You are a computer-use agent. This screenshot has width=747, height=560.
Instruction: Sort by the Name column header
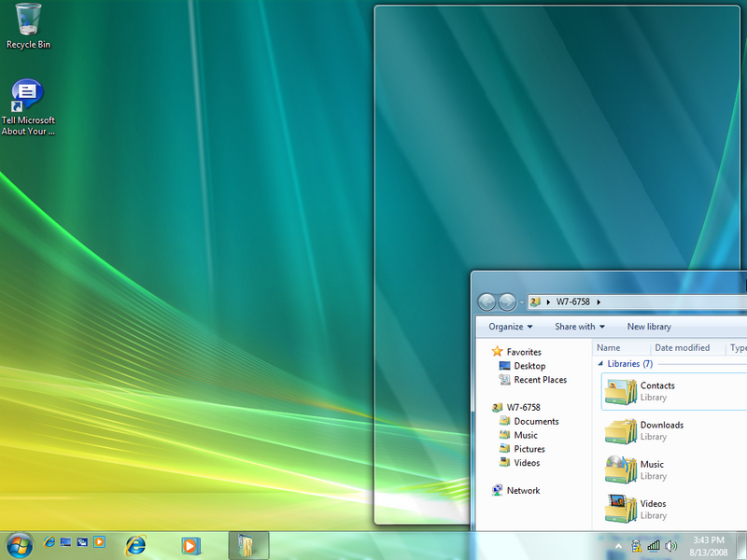tap(609, 348)
